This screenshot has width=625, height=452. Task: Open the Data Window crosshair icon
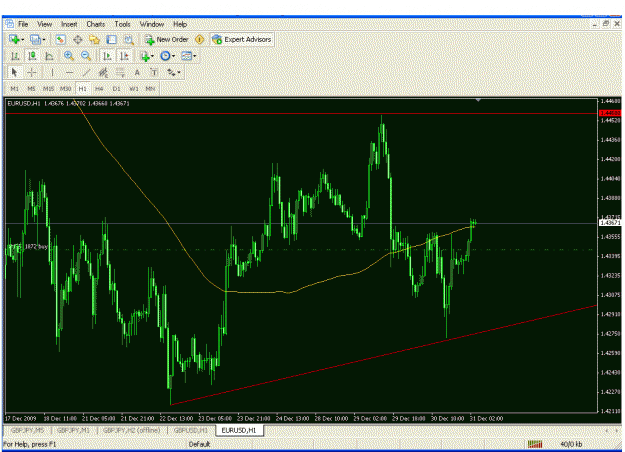[x=78, y=39]
